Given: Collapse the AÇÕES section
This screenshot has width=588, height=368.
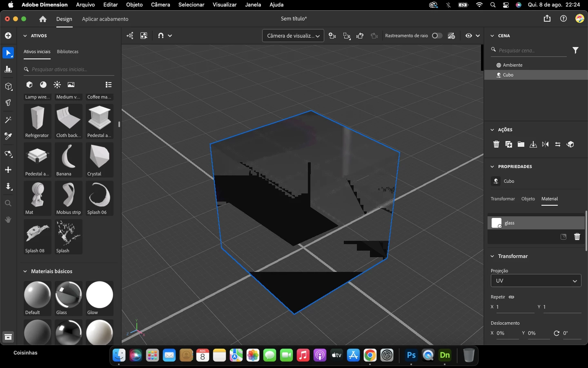Looking at the screenshot, I should [x=492, y=130].
